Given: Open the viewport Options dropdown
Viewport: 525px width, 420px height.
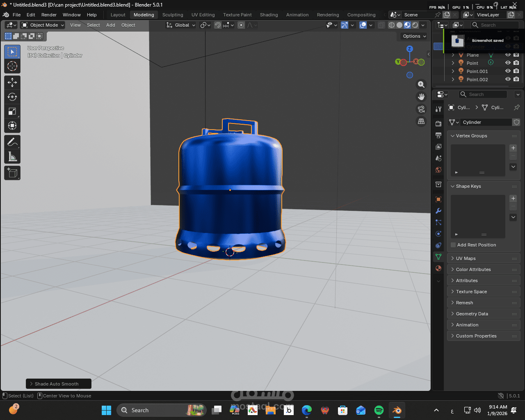Looking at the screenshot, I should [414, 36].
